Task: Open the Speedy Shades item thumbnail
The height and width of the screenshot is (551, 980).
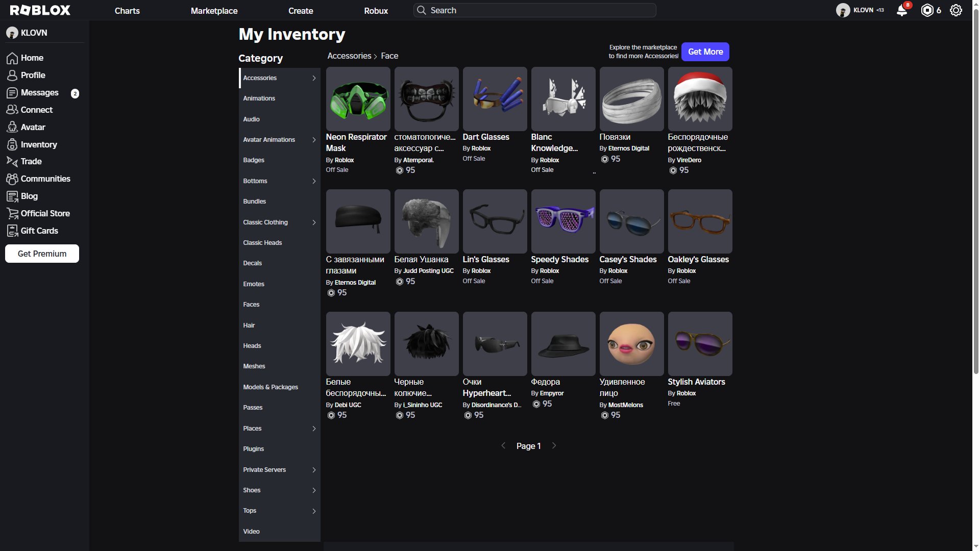Action: [563, 221]
